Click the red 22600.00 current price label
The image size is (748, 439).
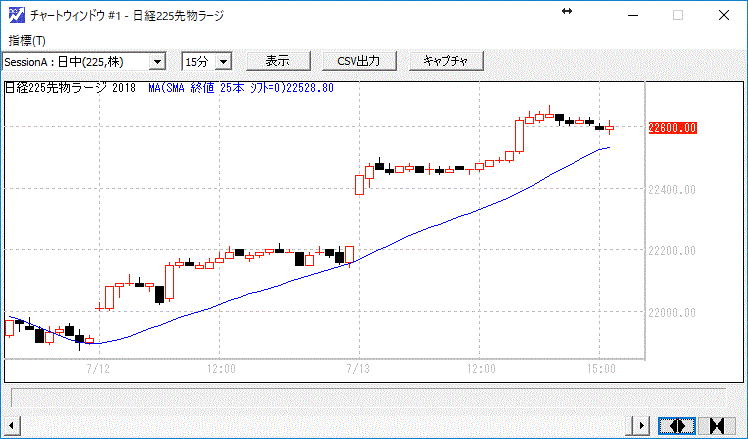[x=672, y=128]
